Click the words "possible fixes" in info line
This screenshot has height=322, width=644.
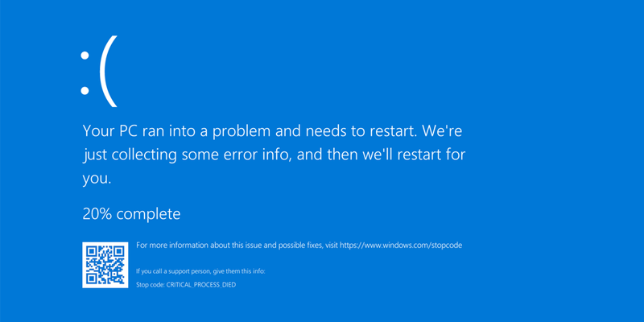pos(301,246)
